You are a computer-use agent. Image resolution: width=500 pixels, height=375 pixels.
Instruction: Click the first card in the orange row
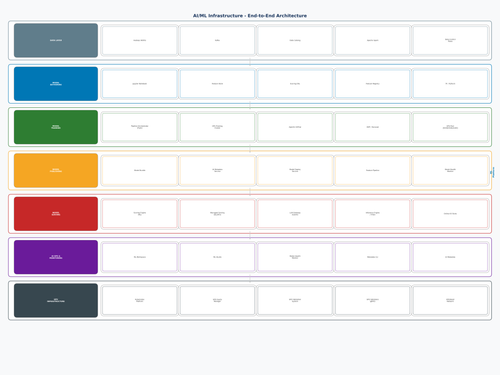pyautogui.click(x=140, y=170)
